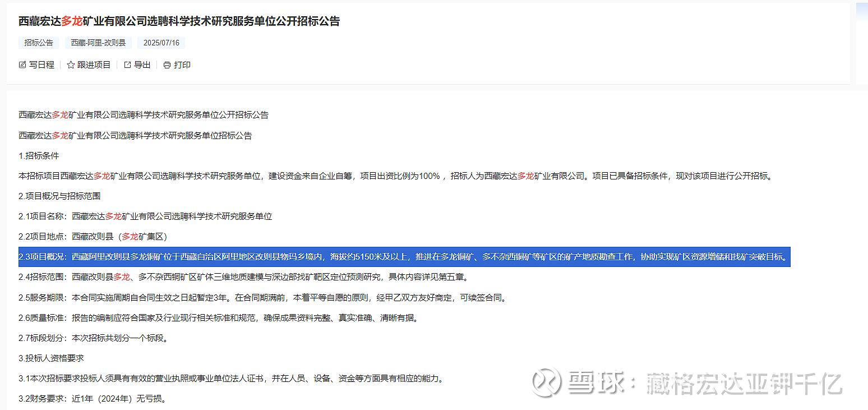The image size is (868, 410).
Task: Click the paragraph starting 本招标项目西藏宏达
Action: pos(397,176)
